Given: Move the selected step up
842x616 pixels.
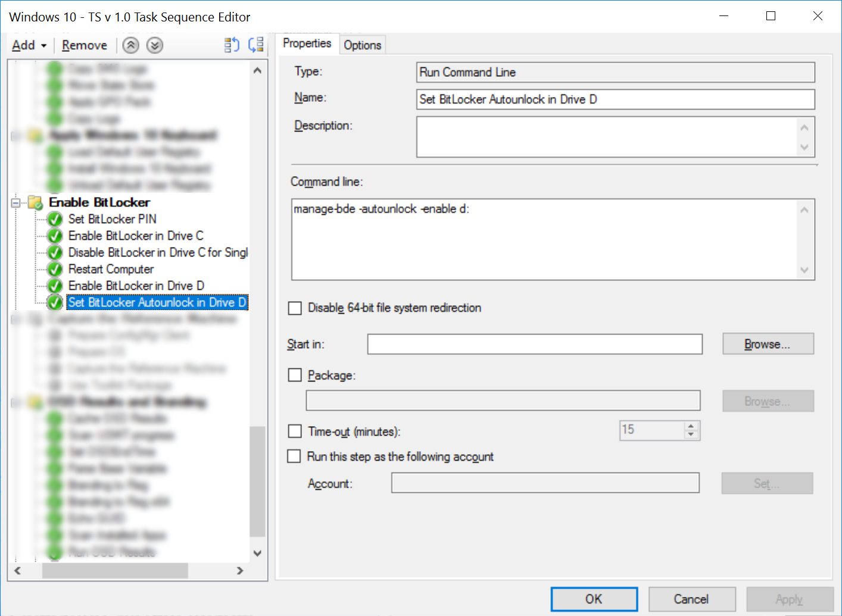Looking at the screenshot, I should point(130,45).
